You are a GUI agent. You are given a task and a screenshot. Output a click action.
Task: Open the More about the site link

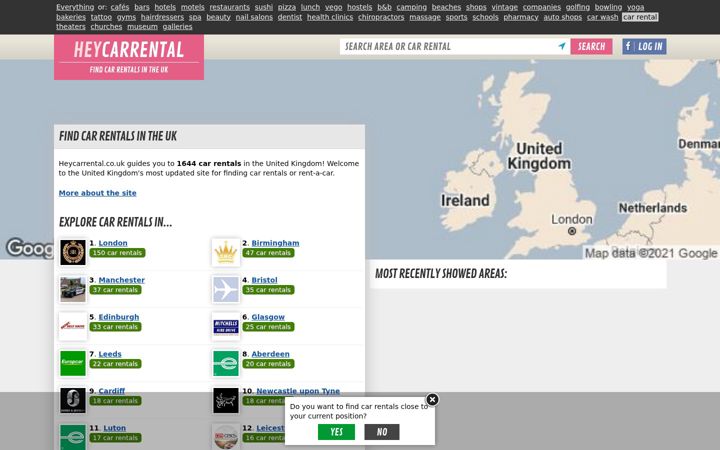[97, 193]
